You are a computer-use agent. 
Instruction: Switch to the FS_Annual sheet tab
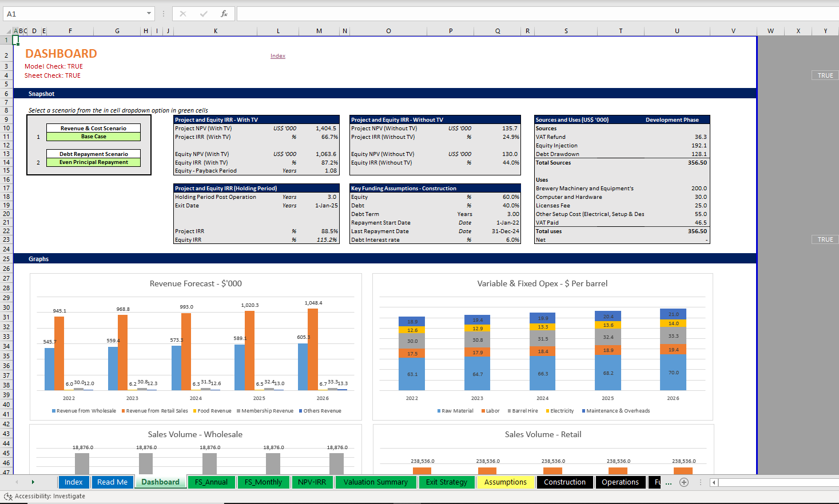[211, 482]
